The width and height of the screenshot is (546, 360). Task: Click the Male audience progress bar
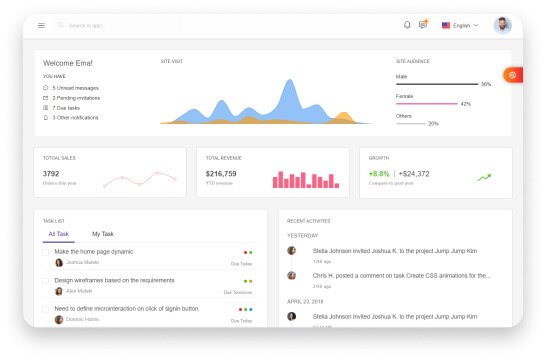(437, 84)
